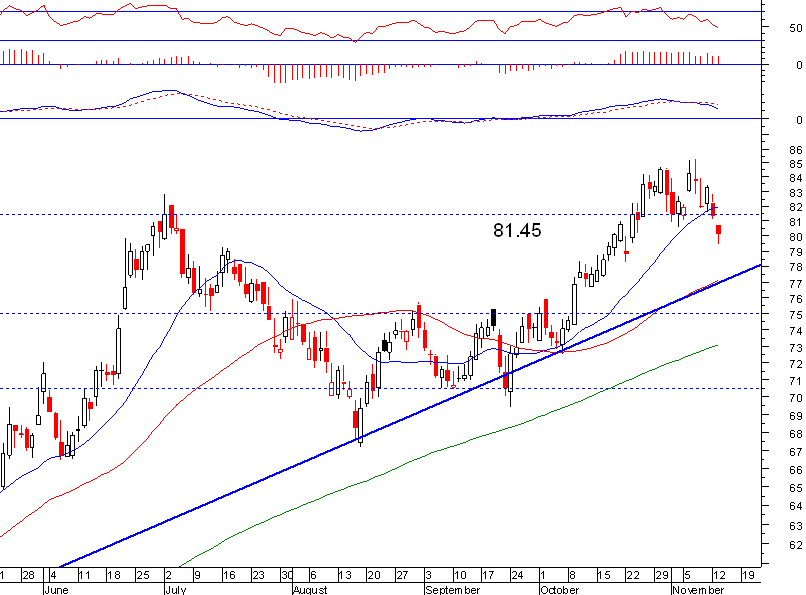
Task: Click the August month label
Action: pos(310,589)
